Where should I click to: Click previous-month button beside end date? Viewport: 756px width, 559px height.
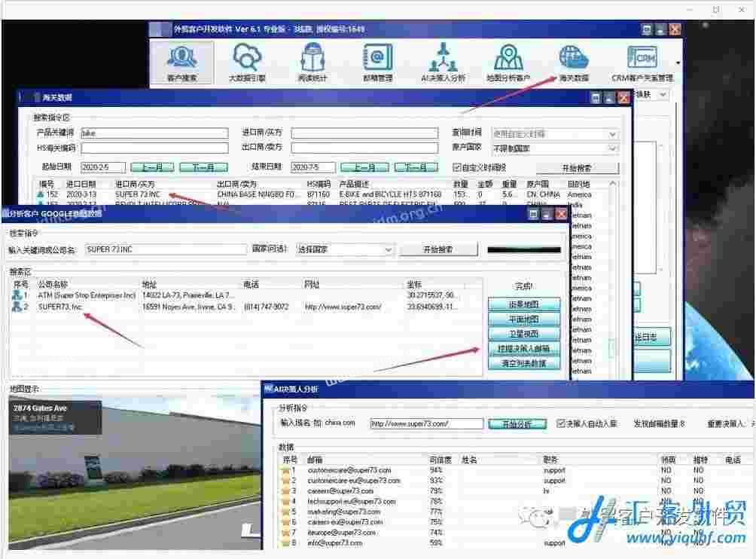tap(364, 167)
